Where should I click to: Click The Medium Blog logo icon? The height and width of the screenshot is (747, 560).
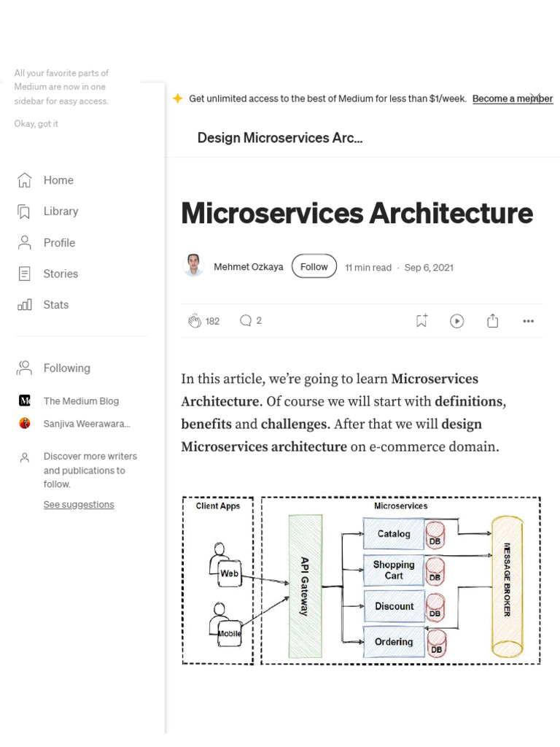coord(25,400)
